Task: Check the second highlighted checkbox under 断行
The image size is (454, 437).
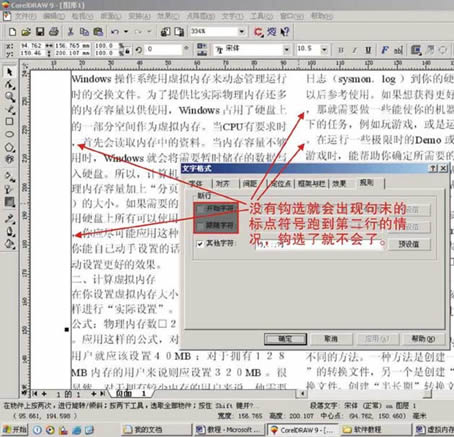Action: [x=200, y=226]
